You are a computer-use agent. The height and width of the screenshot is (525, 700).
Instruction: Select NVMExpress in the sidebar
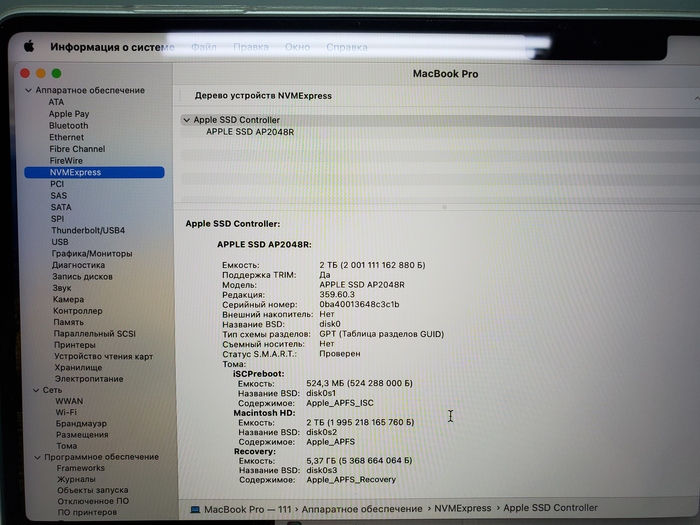94,172
